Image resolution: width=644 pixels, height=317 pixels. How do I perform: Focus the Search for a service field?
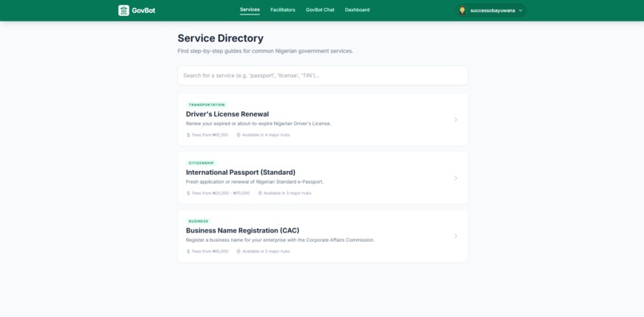(323, 76)
